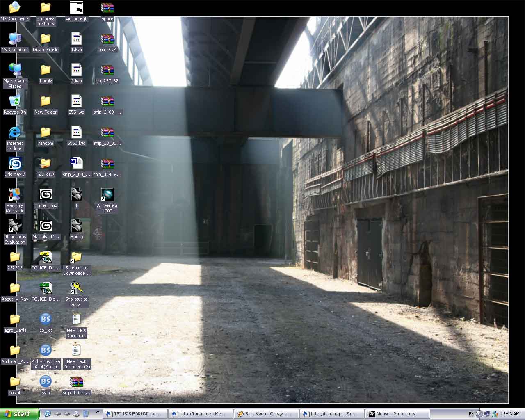Select the Registry Mechanic shortcut
This screenshot has height=420, width=525.
click(x=15, y=195)
